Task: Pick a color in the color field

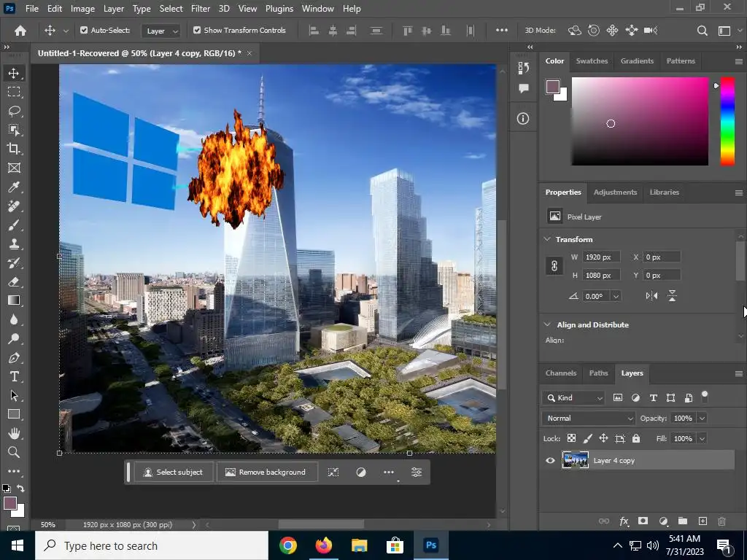Action: 640,122
